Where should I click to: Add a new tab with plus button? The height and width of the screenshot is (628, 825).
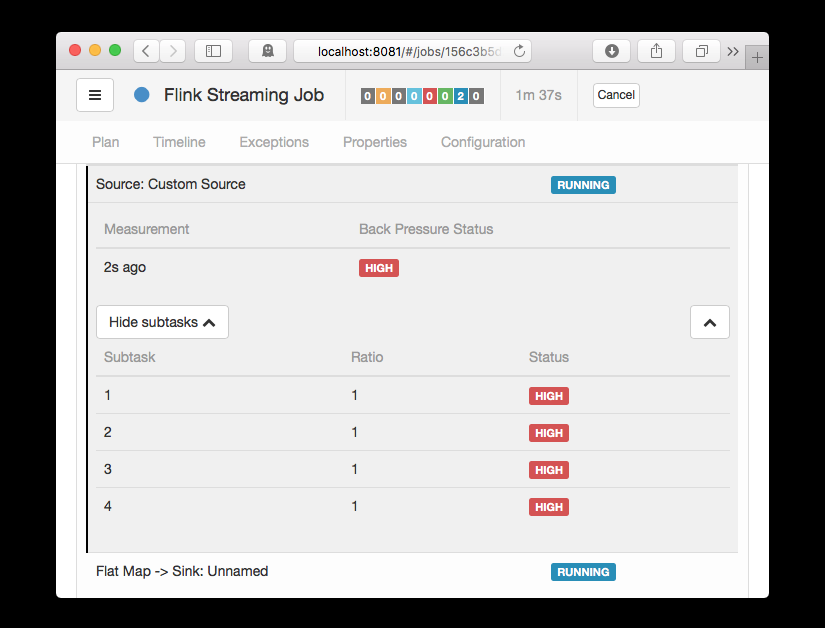(x=757, y=57)
